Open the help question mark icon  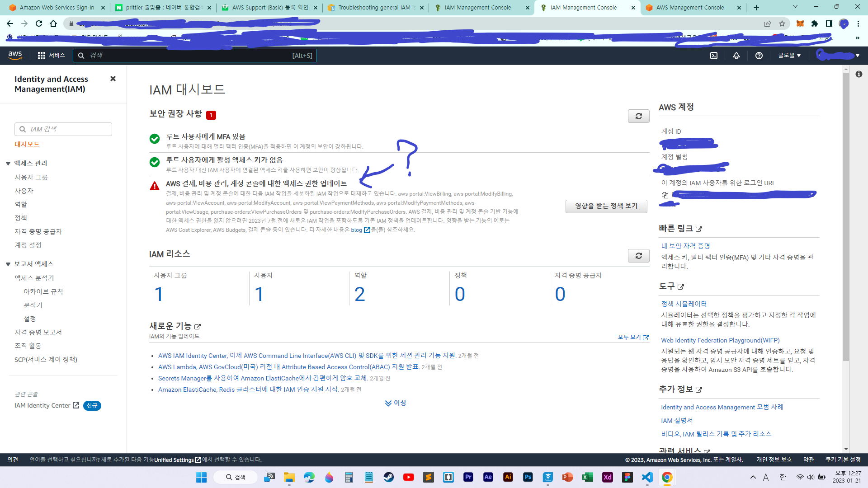coord(759,56)
